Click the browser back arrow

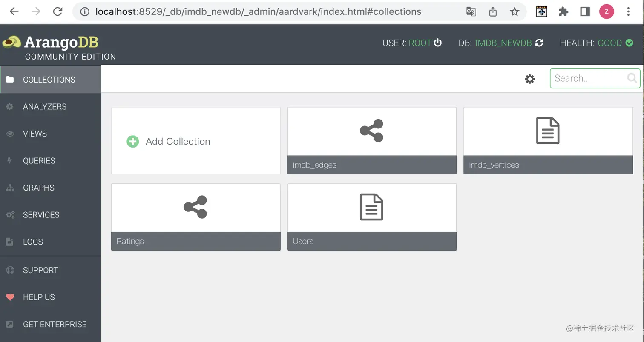pos(14,11)
